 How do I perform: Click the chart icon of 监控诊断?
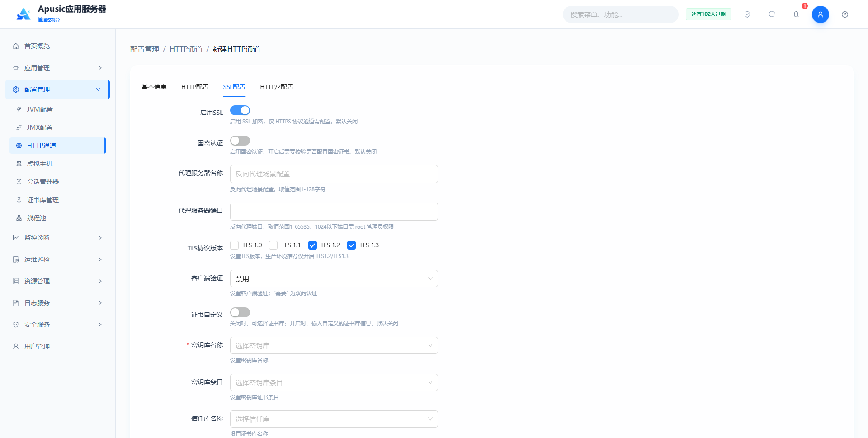pos(16,238)
